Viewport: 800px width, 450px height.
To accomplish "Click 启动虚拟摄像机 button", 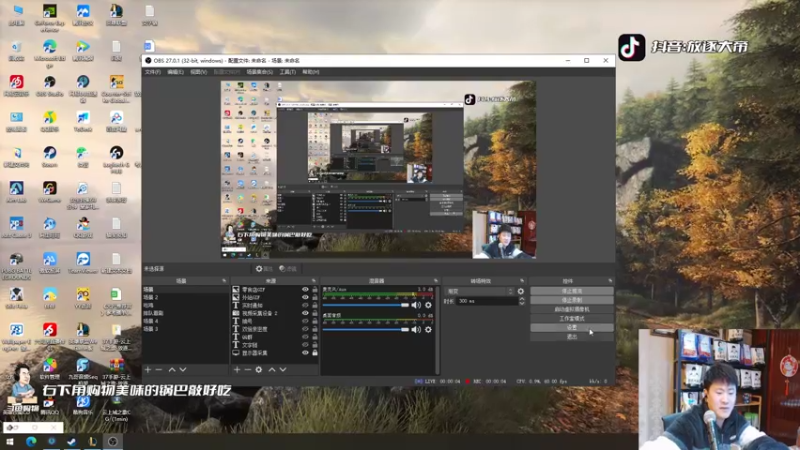I will click(571, 309).
